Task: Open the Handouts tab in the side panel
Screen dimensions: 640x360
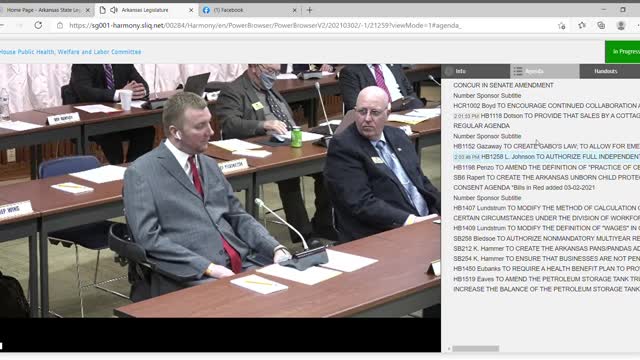Action: coord(610,71)
